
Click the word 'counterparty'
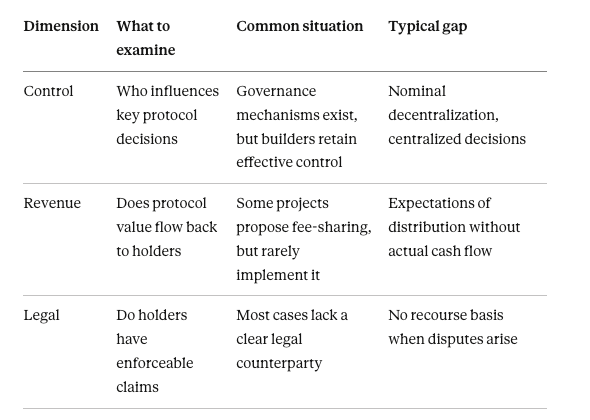(x=279, y=364)
